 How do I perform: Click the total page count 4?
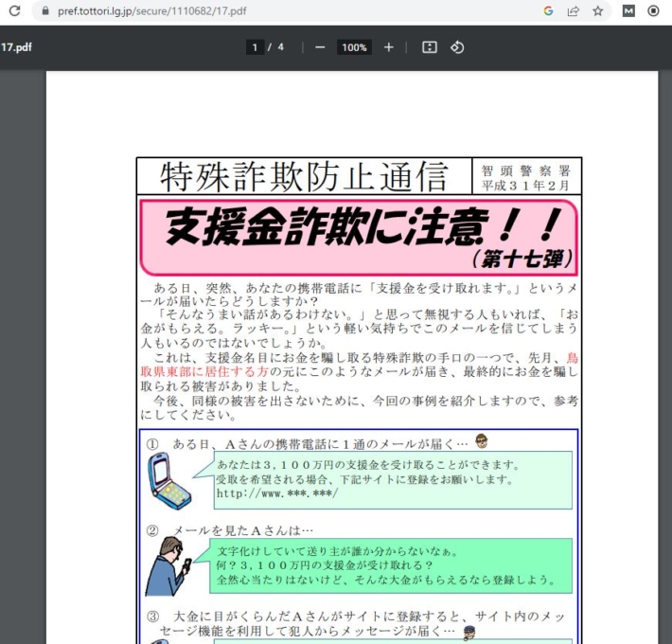281,47
